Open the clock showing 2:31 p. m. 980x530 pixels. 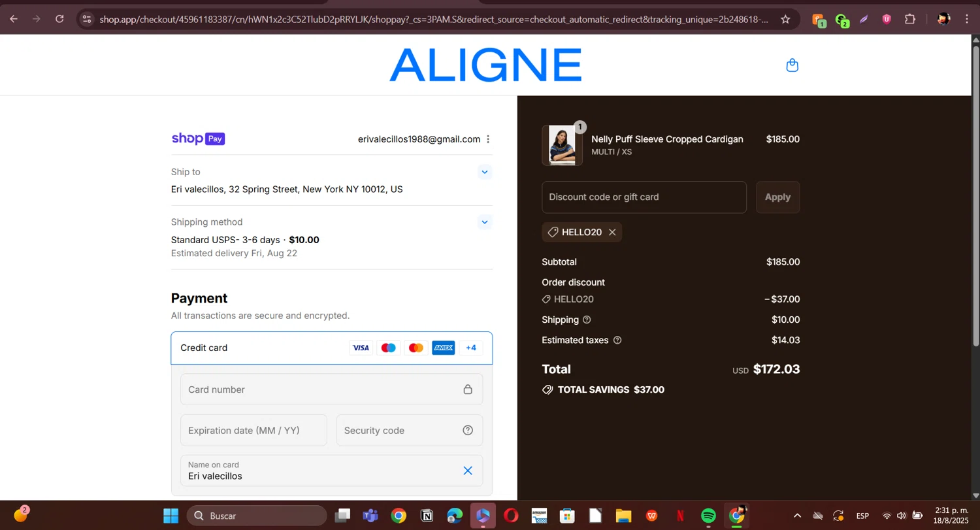(x=951, y=516)
